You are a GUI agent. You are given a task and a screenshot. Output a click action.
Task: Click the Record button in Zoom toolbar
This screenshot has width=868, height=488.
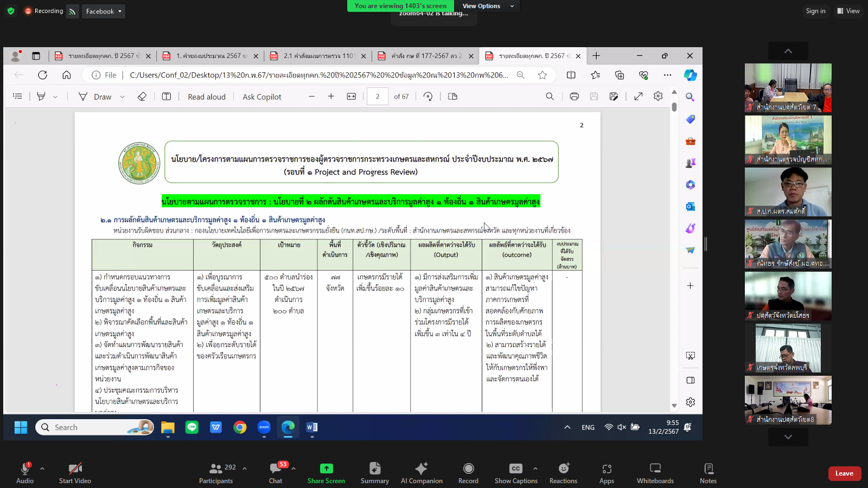pyautogui.click(x=468, y=473)
